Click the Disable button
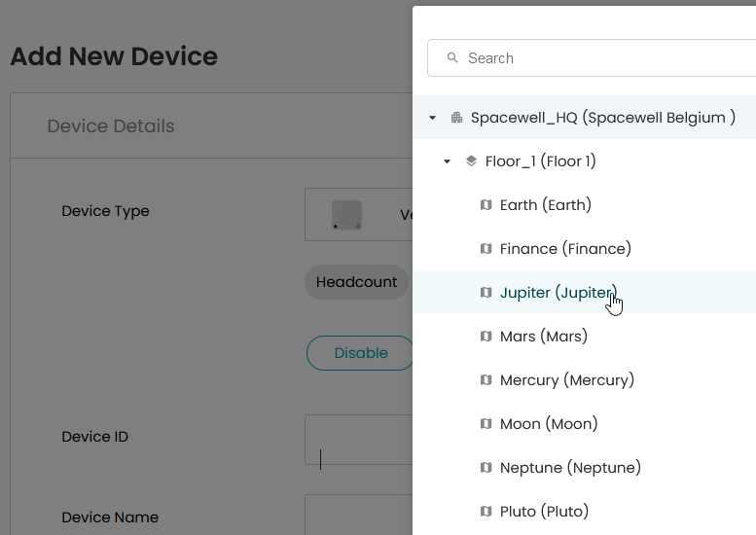This screenshot has height=535, width=756. pyautogui.click(x=360, y=353)
